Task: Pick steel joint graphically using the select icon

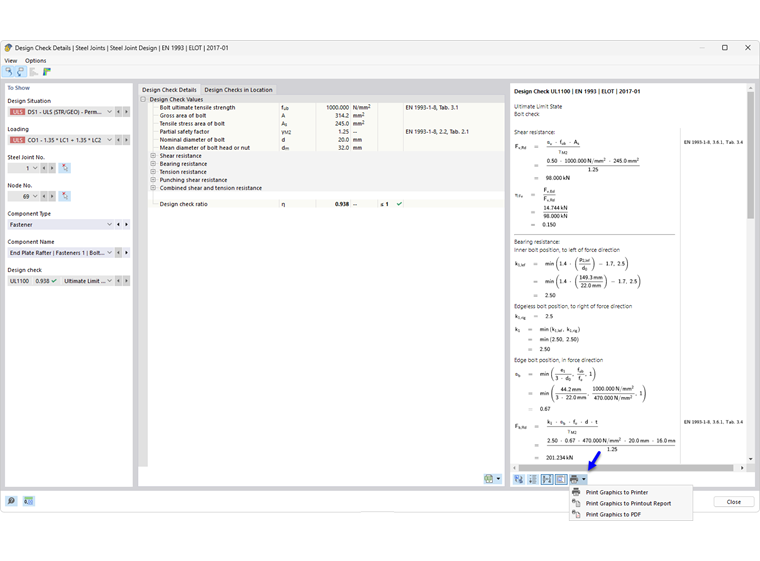Action: coord(64,168)
